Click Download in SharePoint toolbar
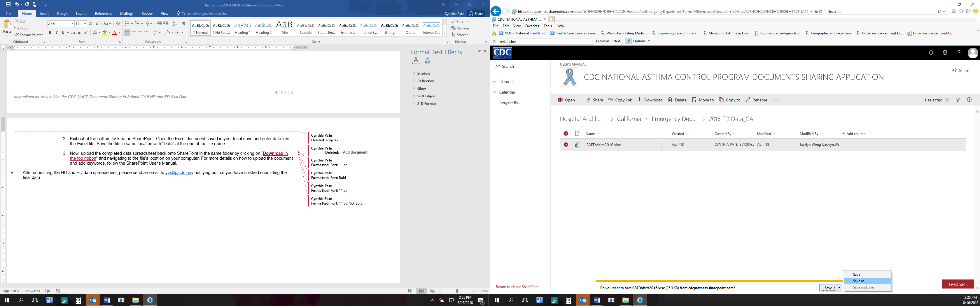 pyautogui.click(x=650, y=100)
